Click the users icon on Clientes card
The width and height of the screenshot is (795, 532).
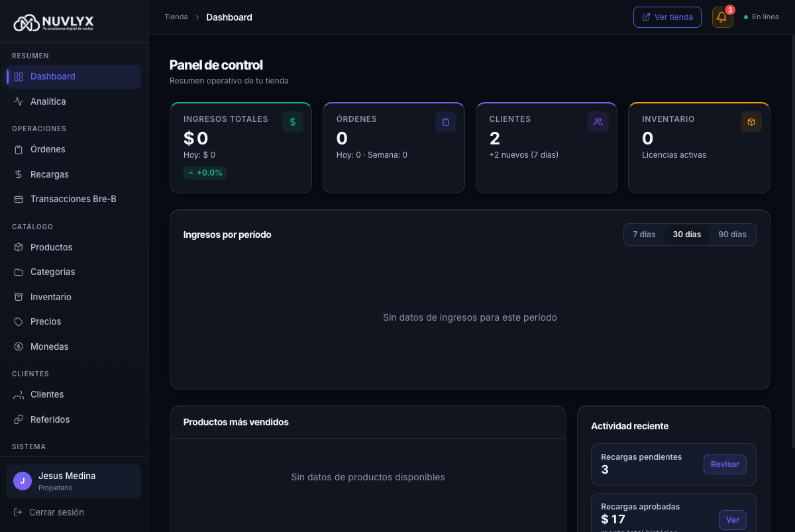click(598, 122)
